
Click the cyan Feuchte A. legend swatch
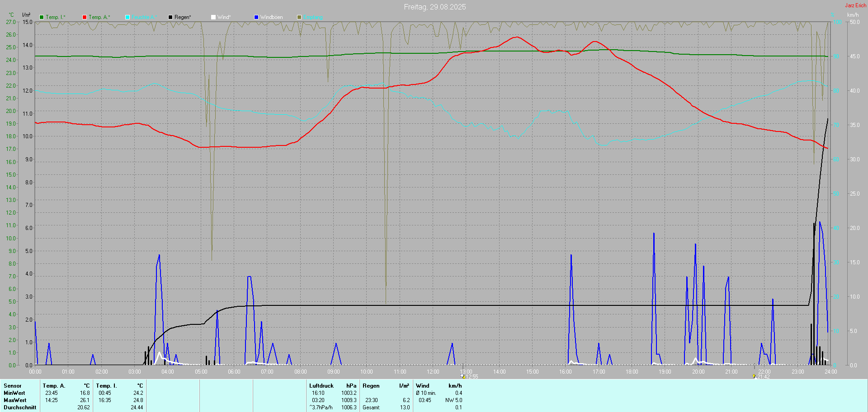coord(127,17)
